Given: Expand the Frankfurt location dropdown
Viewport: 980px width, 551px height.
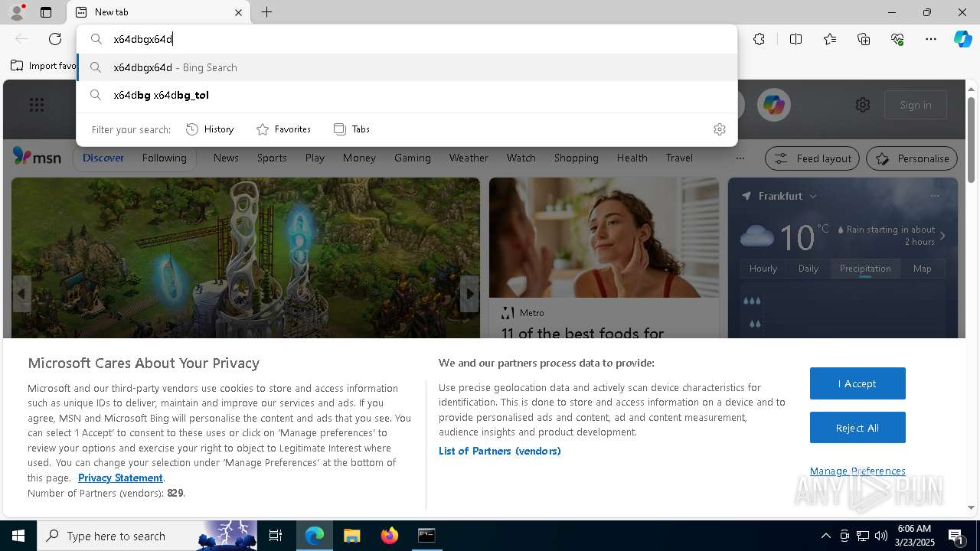Looking at the screenshot, I should pyautogui.click(x=813, y=197).
